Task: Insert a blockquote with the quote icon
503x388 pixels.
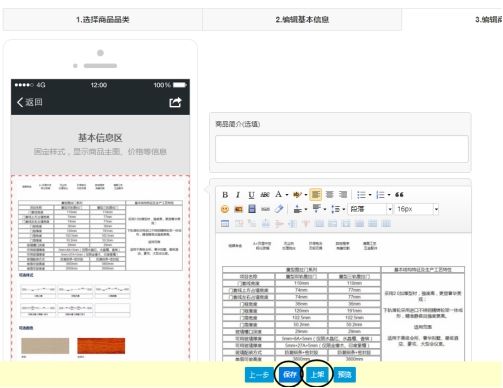Action: [399, 195]
